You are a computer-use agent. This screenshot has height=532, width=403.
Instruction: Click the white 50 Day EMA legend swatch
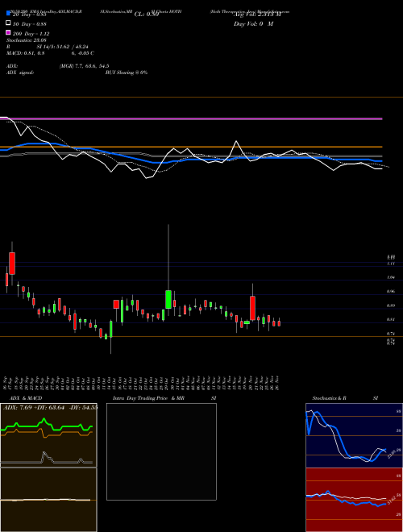click(x=9, y=23)
